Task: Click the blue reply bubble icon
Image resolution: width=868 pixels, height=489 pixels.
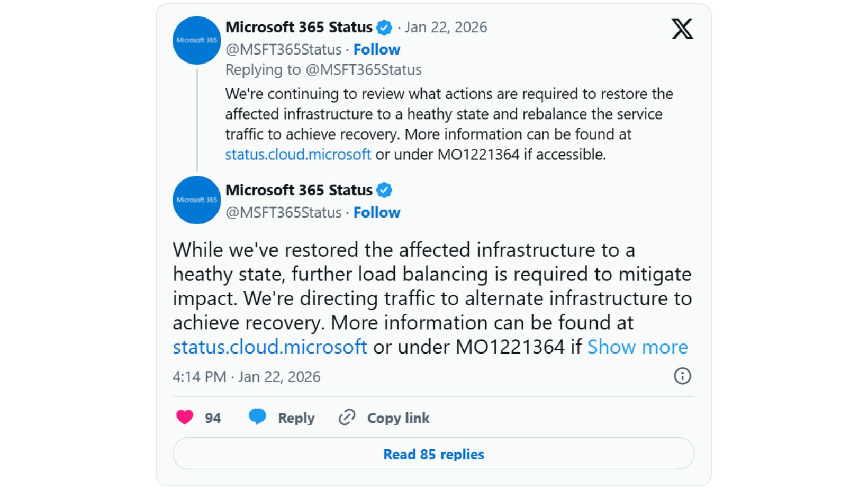Action: (x=257, y=417)
